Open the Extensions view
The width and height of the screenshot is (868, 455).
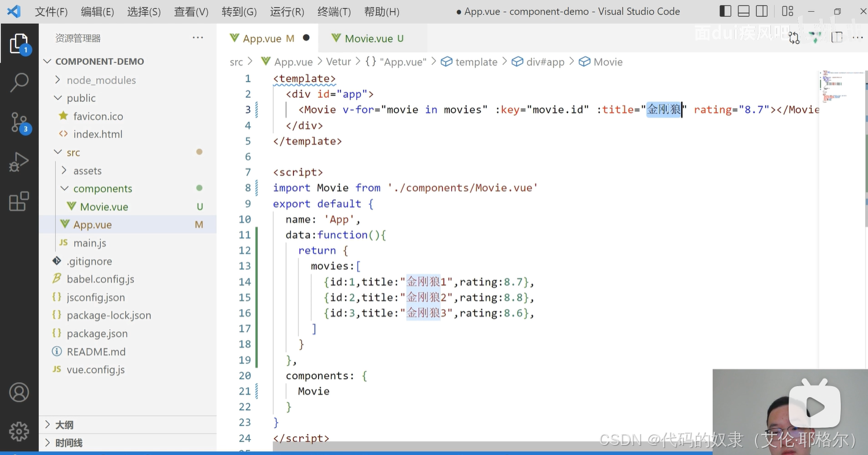point(19,200)
